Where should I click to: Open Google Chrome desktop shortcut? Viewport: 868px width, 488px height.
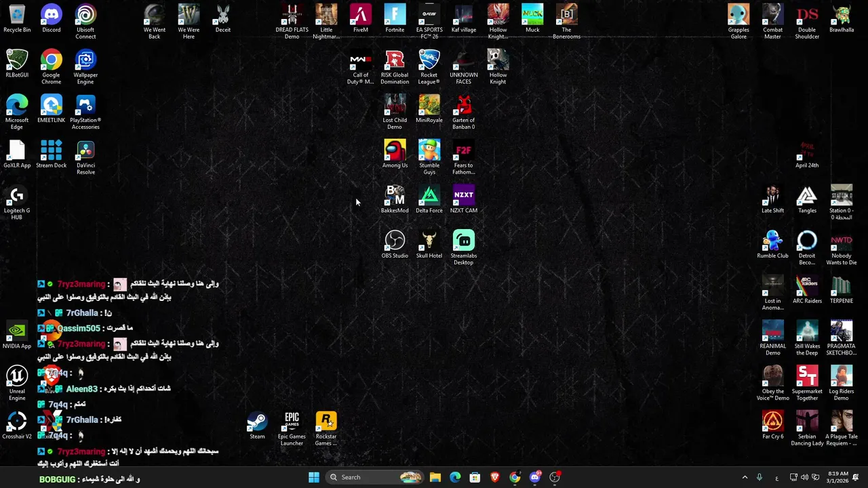tap(52, 67)
